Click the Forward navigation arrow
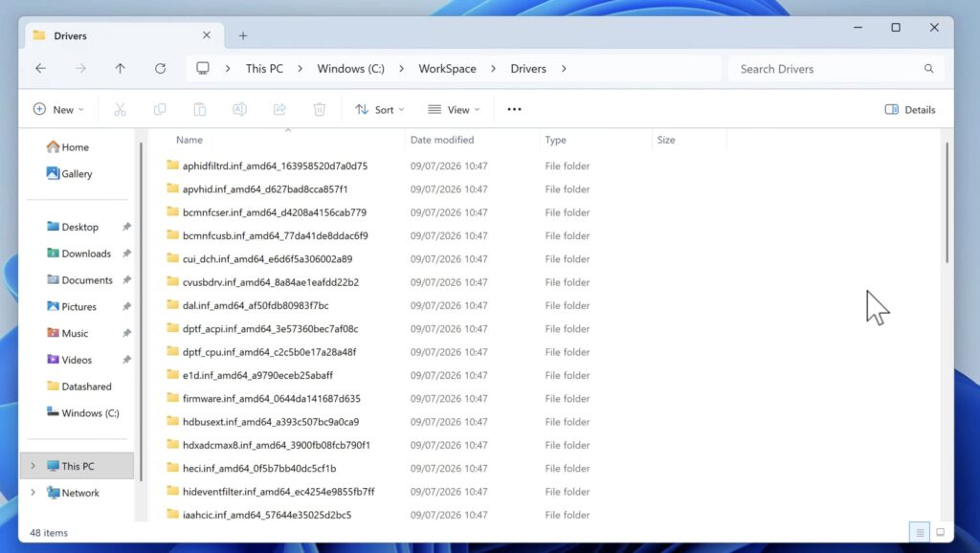This screenshot has height=553, width=980. (x=80, y=69)
